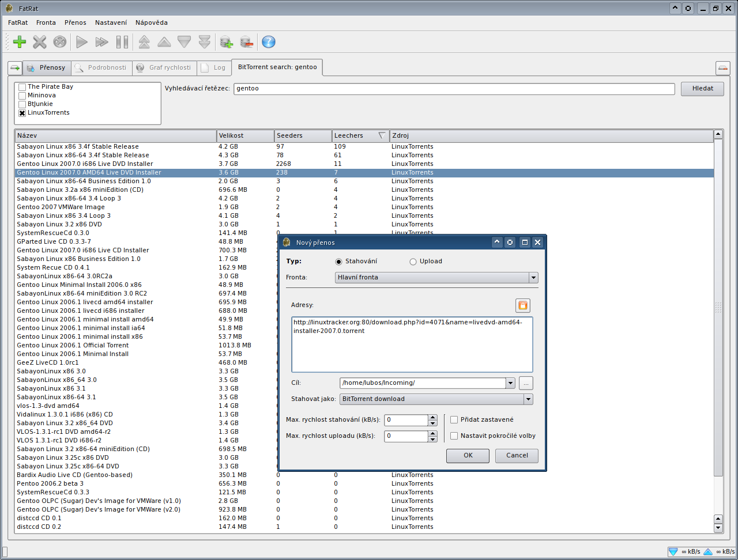Click the add queue database icon
738x560 pixels.
coord(226,42)
